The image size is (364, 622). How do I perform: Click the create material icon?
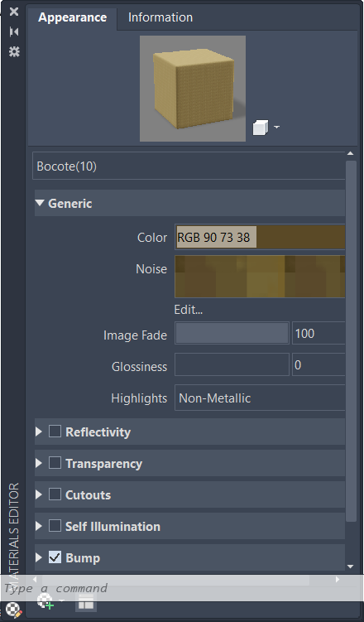45,601
